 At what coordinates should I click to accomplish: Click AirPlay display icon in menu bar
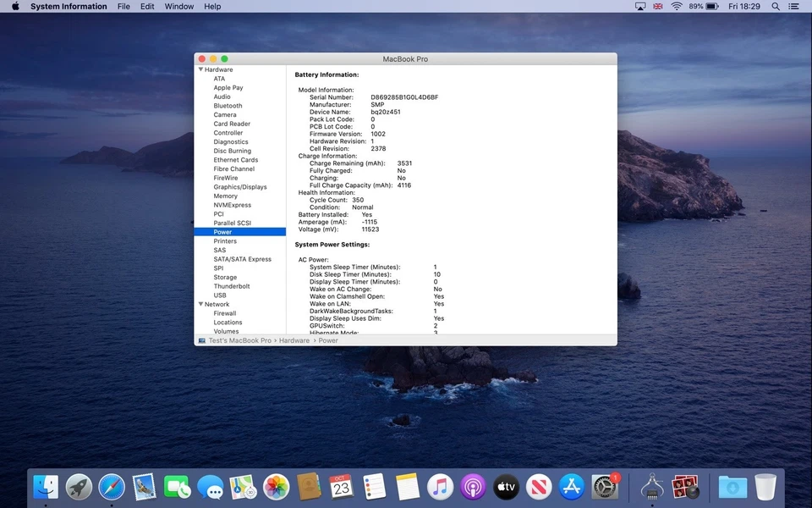coord(640,6)
